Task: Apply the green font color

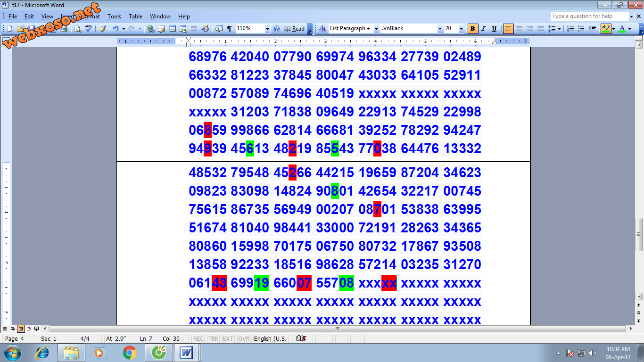Action: tap(622, 29)
